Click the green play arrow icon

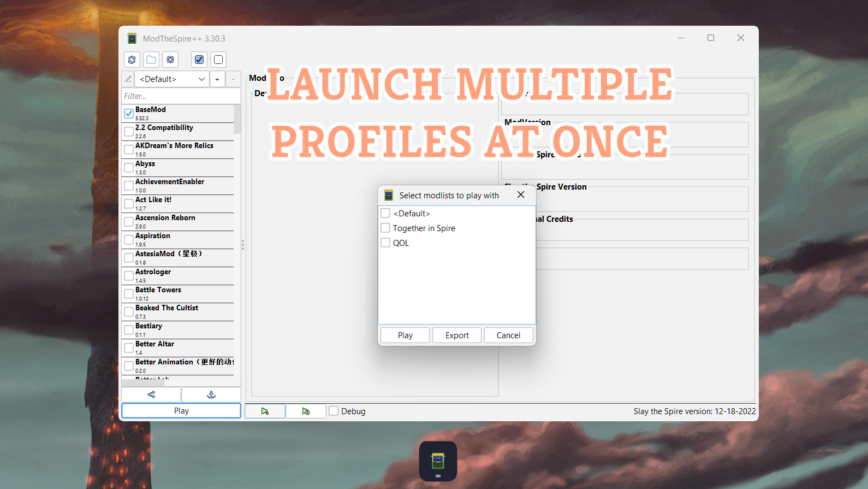(265, 411)
